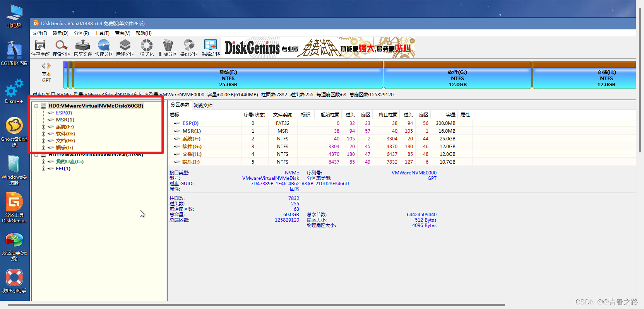This screenshot has height=309, width=644.
Task: Open 微PE小助手 desktop icon
Action: coord(14,281)
